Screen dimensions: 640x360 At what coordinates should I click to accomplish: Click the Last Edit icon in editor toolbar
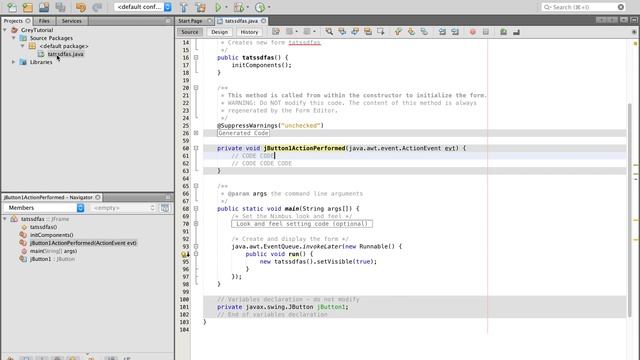click(x=276, y=32)
